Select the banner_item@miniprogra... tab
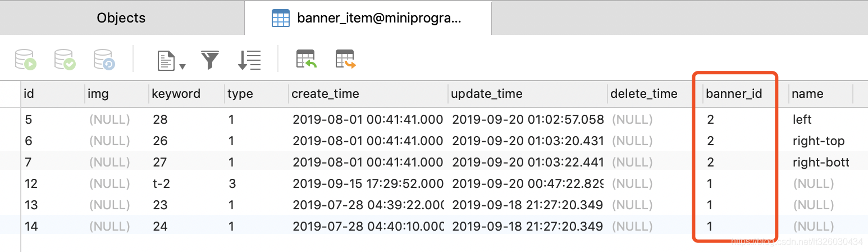 [x=368, y=18]
